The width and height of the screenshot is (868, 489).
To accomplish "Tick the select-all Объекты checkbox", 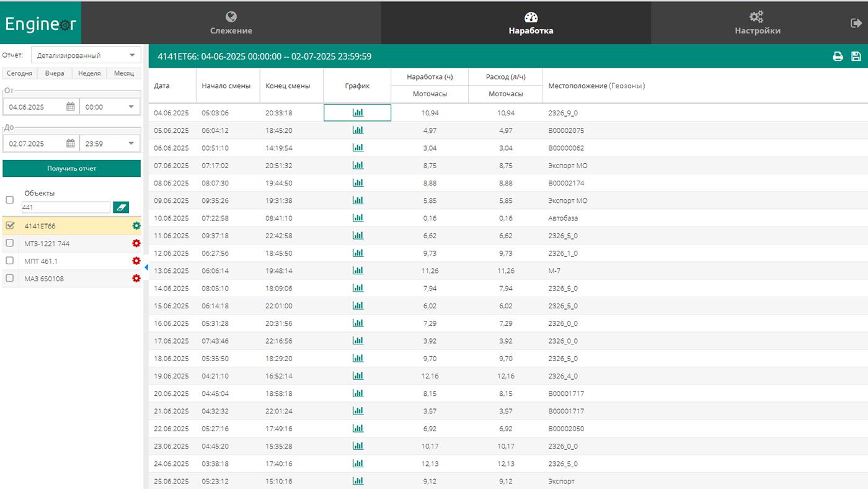I will click(x=9, y=200).
